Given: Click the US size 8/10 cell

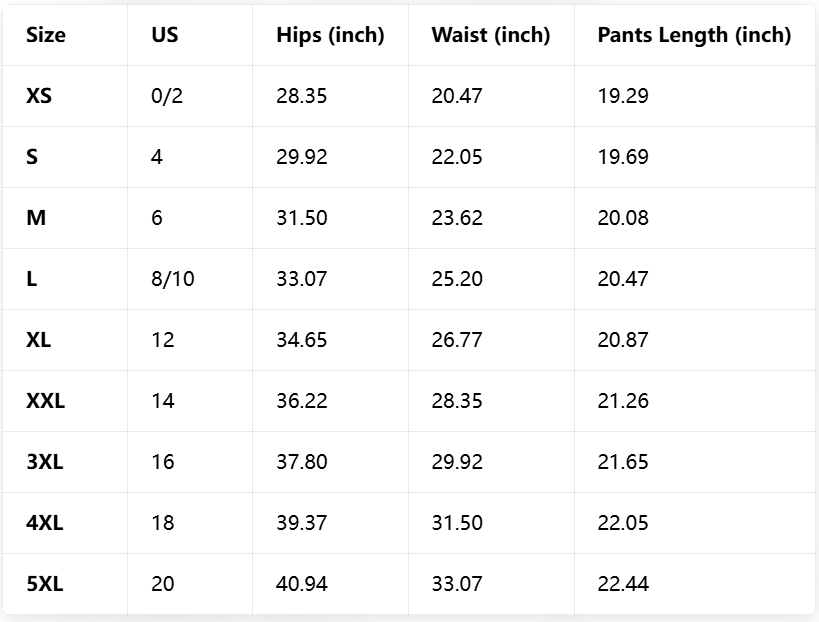Looking at the screenshot, I should point(173,279).
